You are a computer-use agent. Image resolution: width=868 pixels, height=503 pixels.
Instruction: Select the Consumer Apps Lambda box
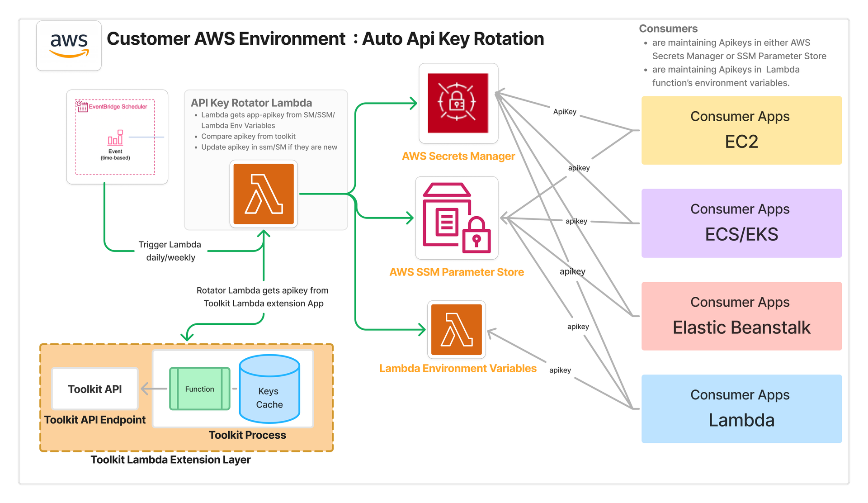(x=741, y=409)
